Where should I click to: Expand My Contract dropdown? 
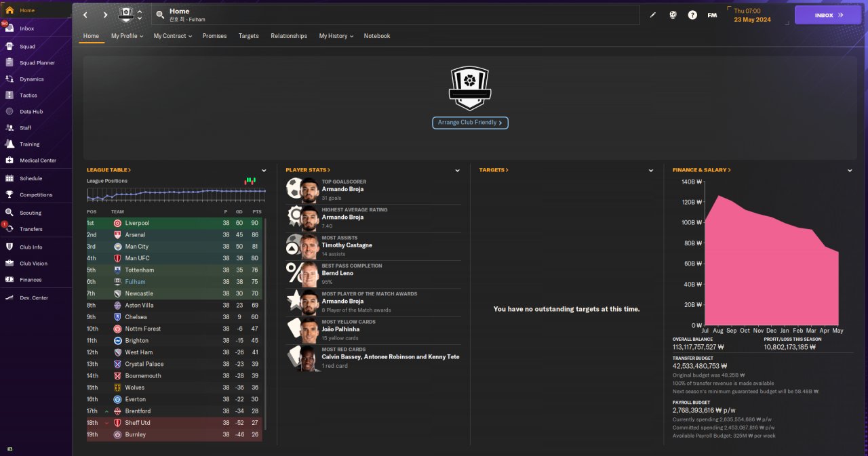pyautogui.click(x=172, y=36)
